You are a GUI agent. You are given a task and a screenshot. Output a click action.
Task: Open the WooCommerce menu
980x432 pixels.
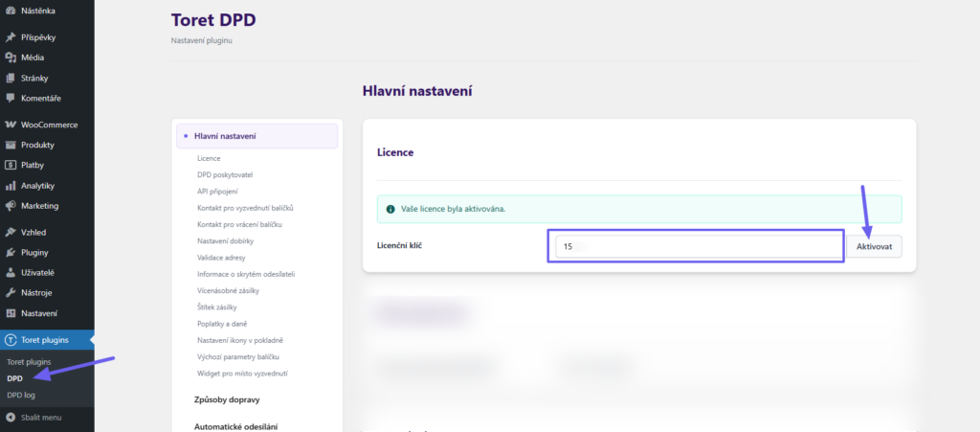pos(47,125)
